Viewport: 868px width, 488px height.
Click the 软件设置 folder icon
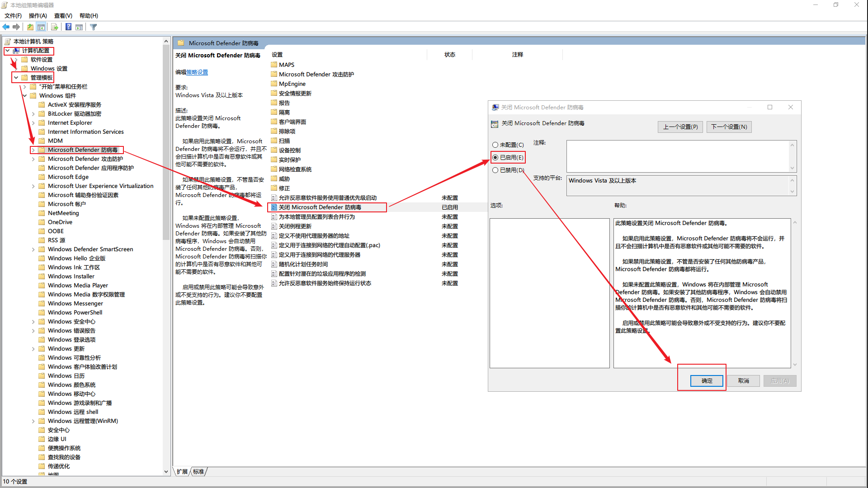point(25,60)
